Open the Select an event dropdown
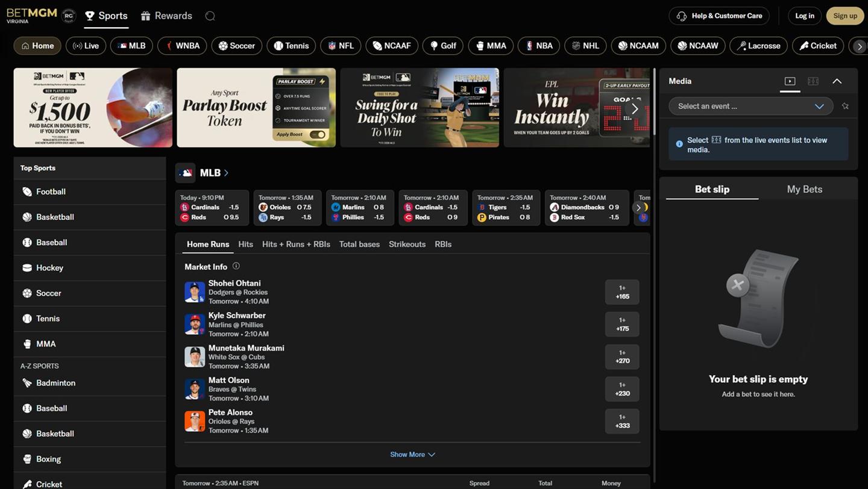 coord(750,106)
